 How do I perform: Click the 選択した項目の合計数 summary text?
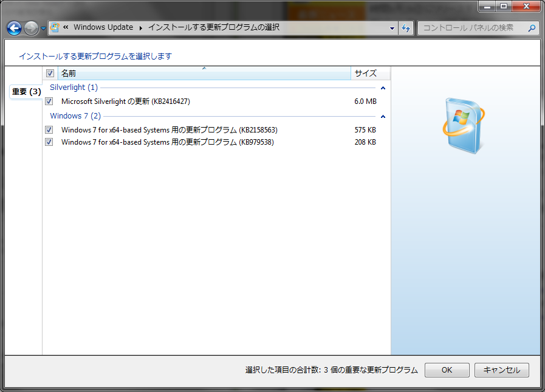click(331, 370)
